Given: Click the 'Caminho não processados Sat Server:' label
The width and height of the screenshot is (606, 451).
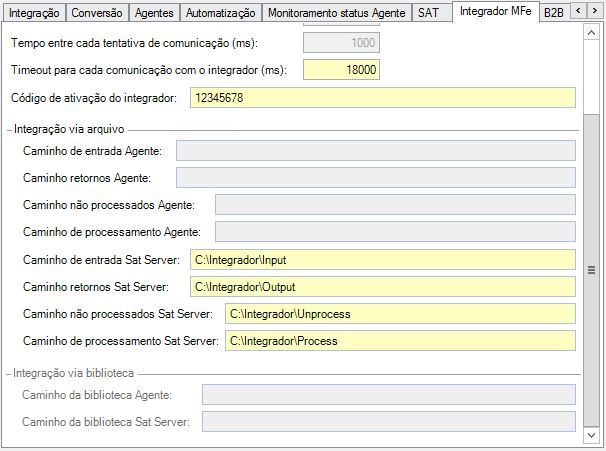Looking at the screenshot, I should pyautogui.click(x=118, y=314).
